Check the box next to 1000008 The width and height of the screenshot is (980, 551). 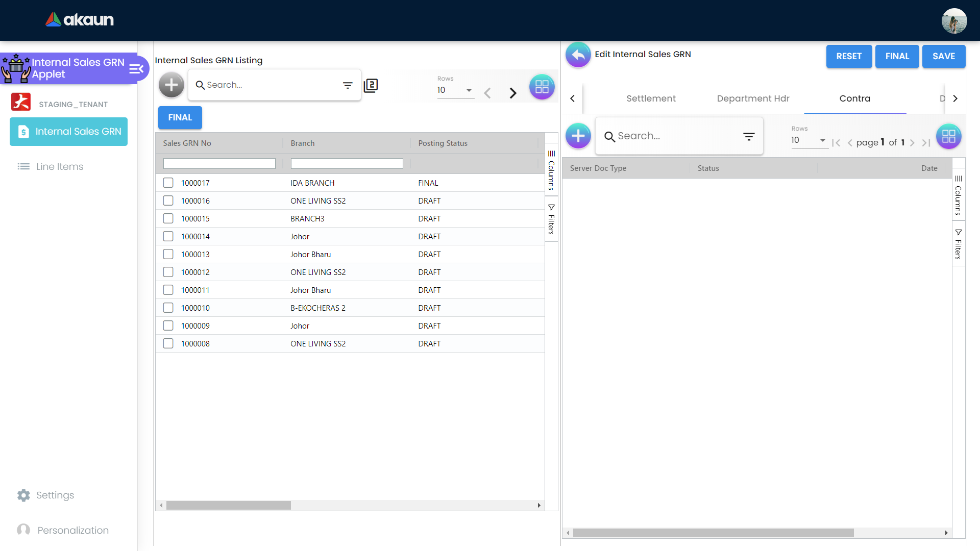(168, 343)
